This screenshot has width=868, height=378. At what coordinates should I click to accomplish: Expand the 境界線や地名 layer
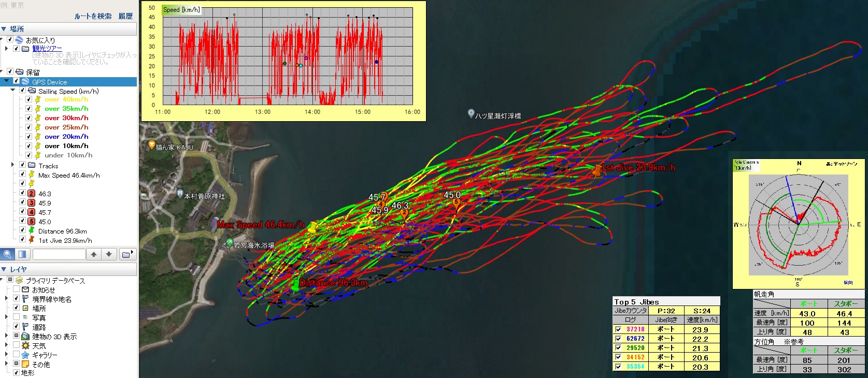tap(6, 299)
